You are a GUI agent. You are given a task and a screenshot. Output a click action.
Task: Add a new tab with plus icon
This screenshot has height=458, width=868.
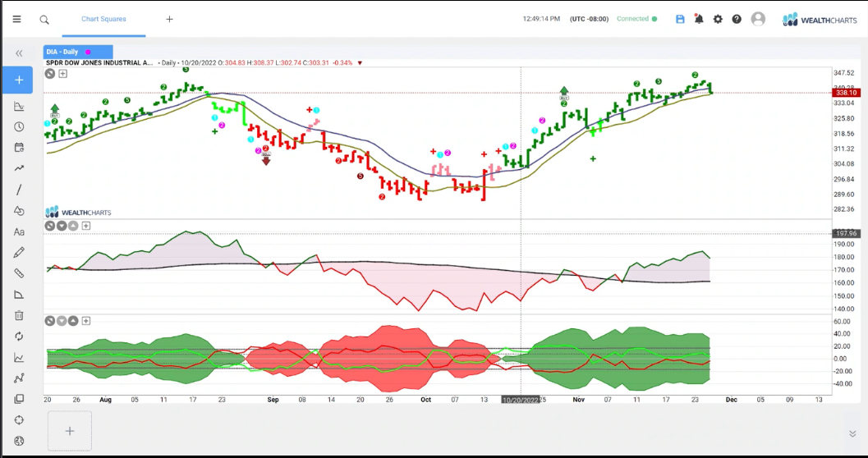click(169, 19)
